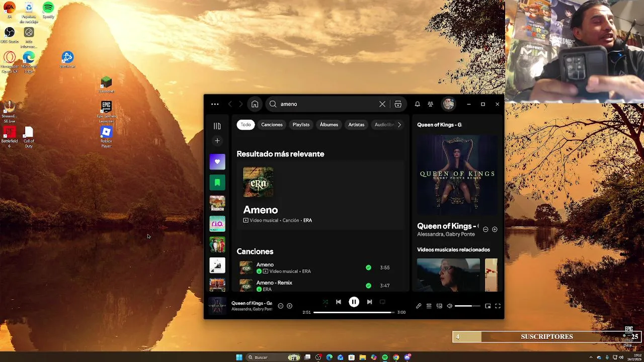This screenshot has height=362, width=644.
Task: Open the miniplayer icon
Action: (488, 306)
